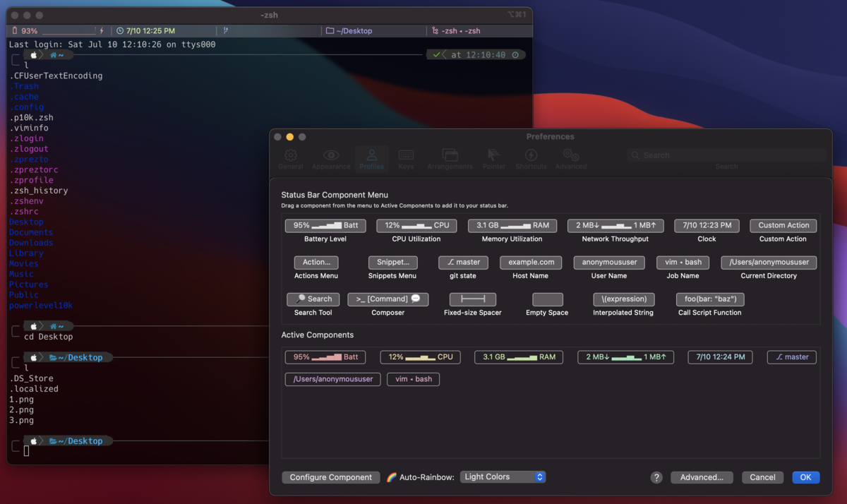
Task: Click the 7/10 12:25 PM clock in terminal status bar
Action: coord(146,31)
